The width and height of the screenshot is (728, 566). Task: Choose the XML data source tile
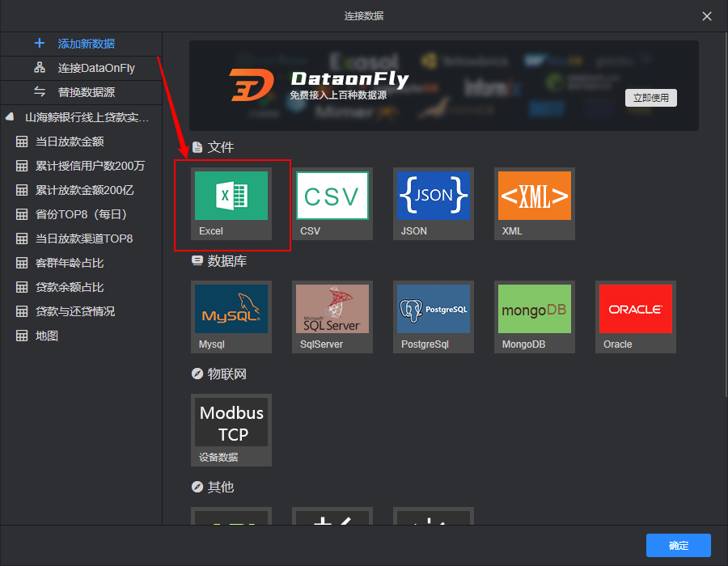[535, 204]
